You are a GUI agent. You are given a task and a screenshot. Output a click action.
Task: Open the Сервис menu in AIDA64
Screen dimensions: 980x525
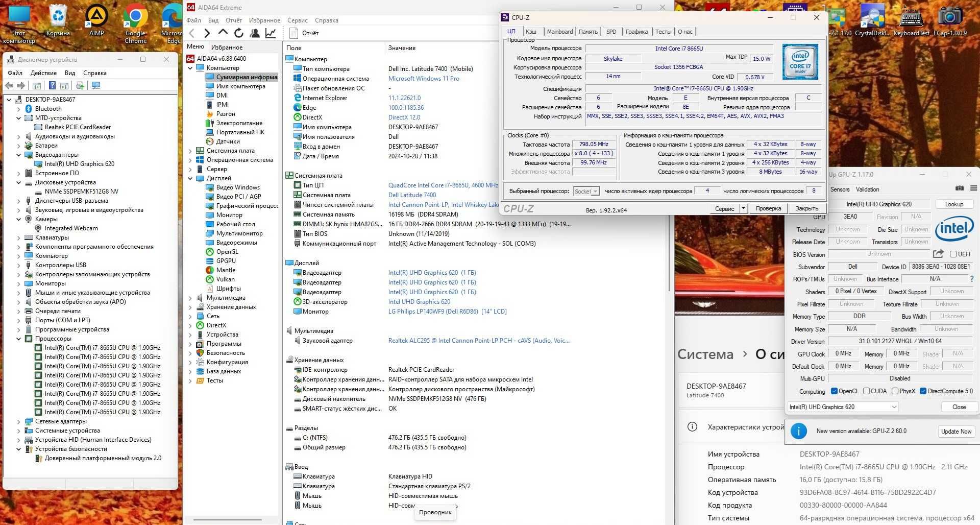coord(297,20)
